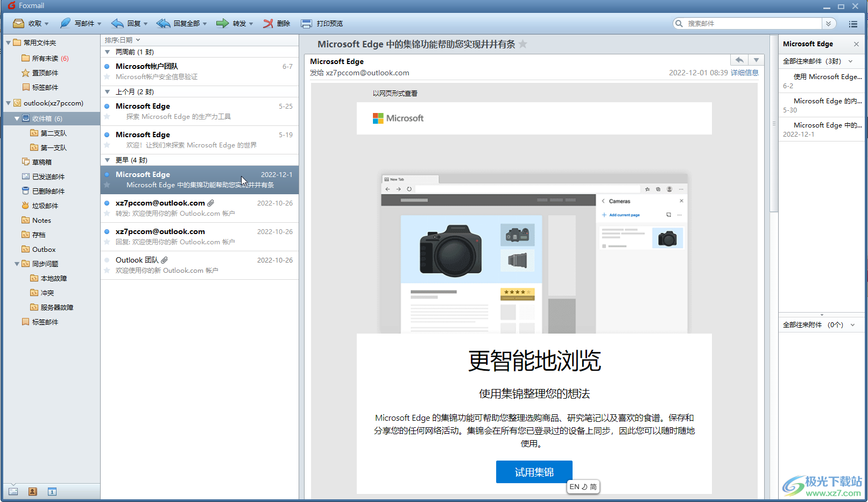Open contacts view icon at bottom left
This screenshot has width=868, height=502.
coord(33,491)
